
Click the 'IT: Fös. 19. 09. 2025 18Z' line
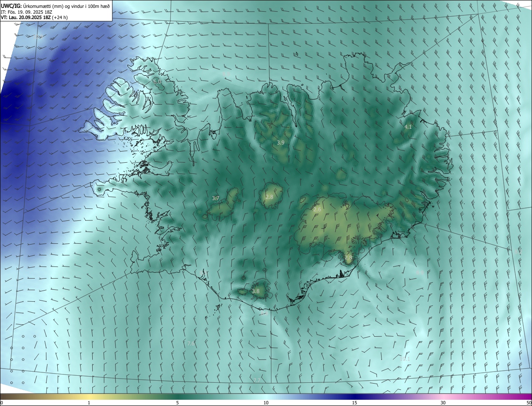[x=27, y=12]
